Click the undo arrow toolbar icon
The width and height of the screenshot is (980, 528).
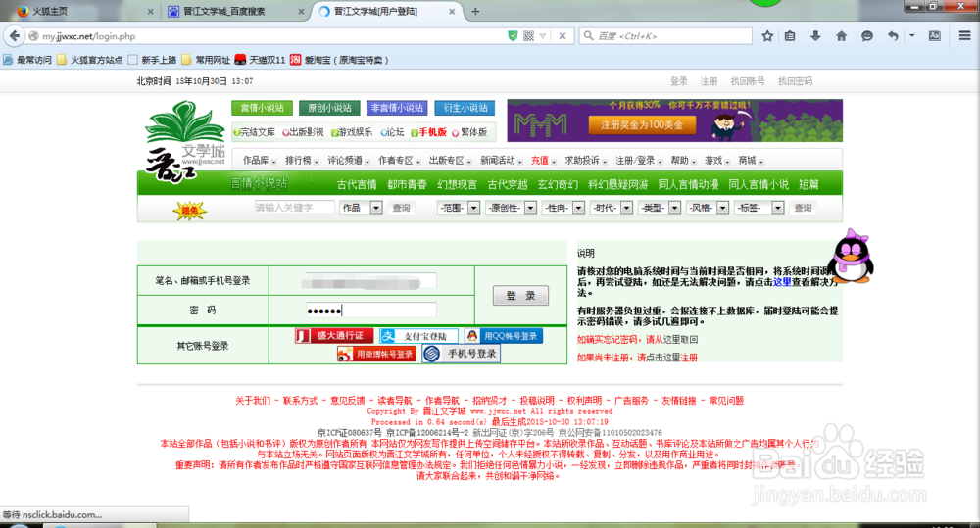point(893,36)
